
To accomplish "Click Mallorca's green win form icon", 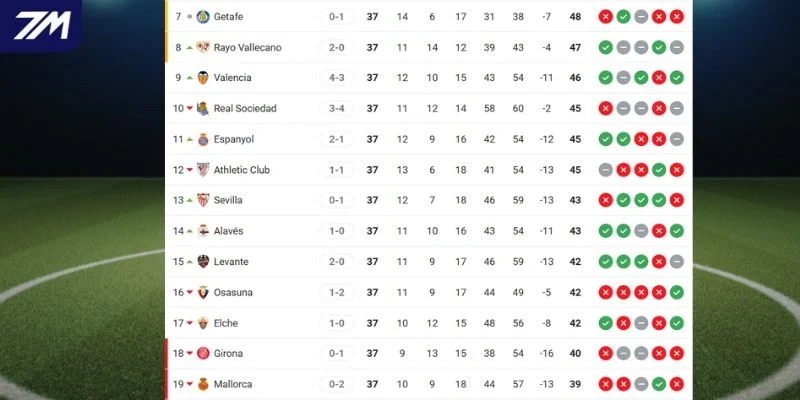I will [659, 384].
